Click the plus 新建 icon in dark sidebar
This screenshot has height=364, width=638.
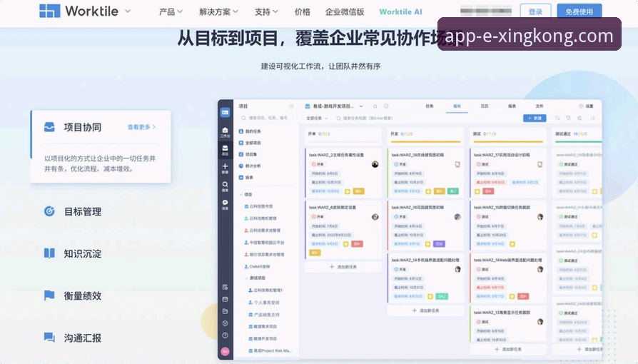225,168
